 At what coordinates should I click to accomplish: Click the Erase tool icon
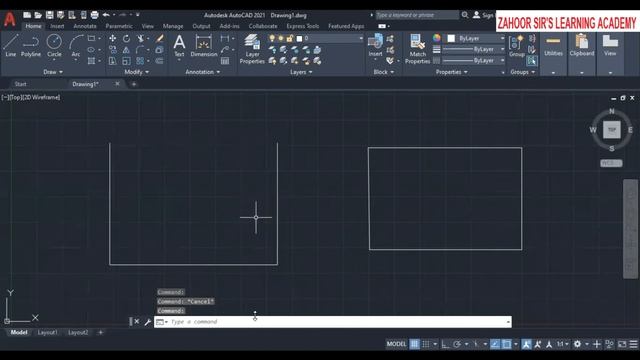[x=160, y=38]
